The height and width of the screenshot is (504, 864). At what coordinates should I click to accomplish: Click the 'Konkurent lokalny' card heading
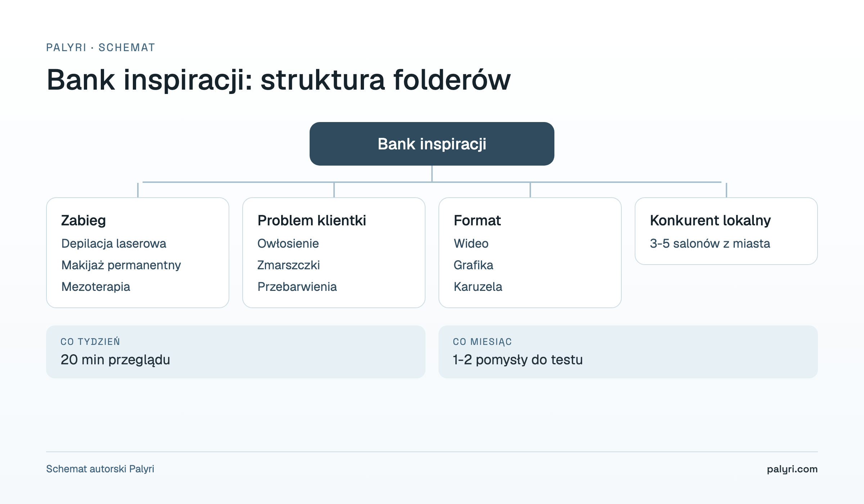(710, 220)
